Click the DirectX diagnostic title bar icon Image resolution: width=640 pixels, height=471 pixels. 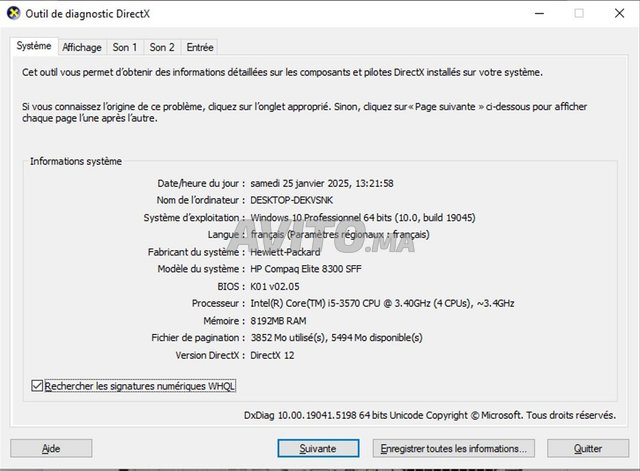(x=13, y=13)
